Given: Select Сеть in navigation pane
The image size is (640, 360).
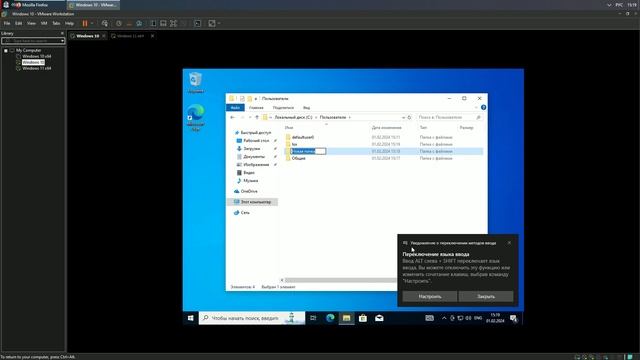Looking at the screenshot, I should pos(244,213).
